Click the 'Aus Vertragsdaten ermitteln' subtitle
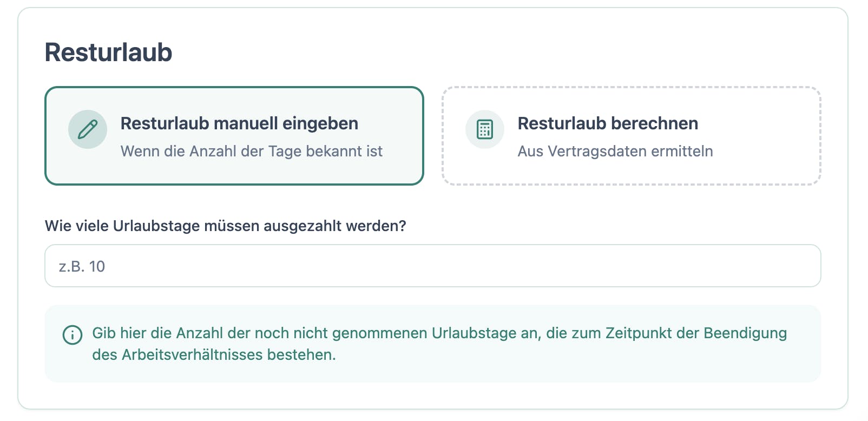The height and width of the screenshot is (421, 868). pos(615,151)
